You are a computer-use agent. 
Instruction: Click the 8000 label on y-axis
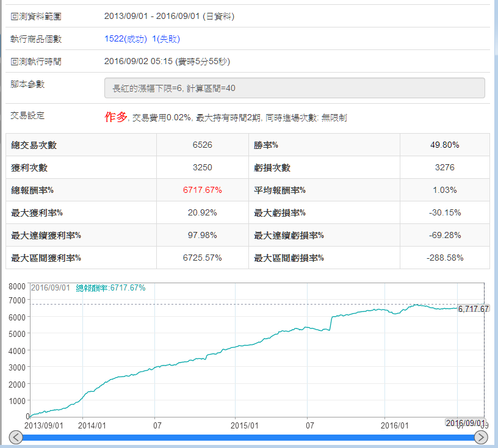tap(17, 287)
